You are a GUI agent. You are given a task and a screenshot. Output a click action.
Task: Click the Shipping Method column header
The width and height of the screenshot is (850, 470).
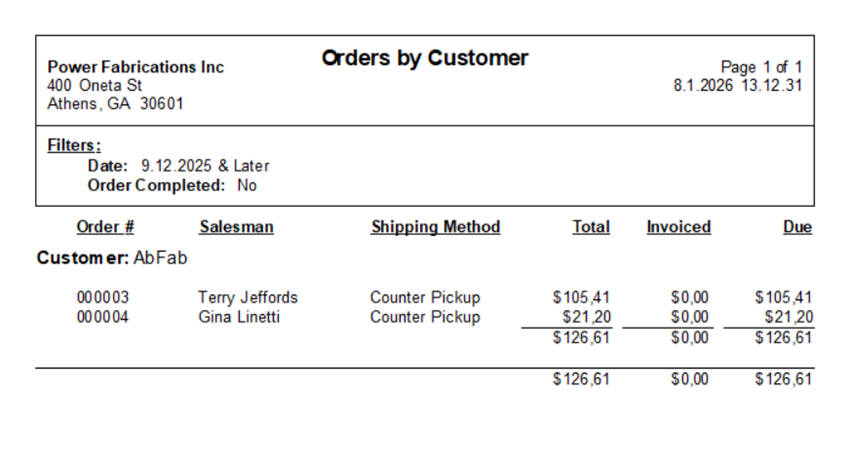(x=435, y=227)
